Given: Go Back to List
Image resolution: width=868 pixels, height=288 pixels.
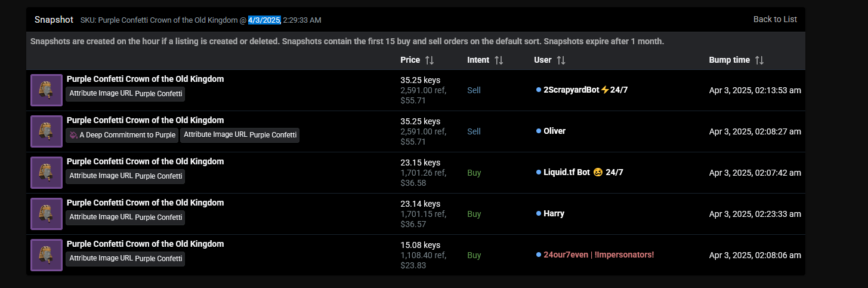Looking at the screenshot, I should (775, 19).
